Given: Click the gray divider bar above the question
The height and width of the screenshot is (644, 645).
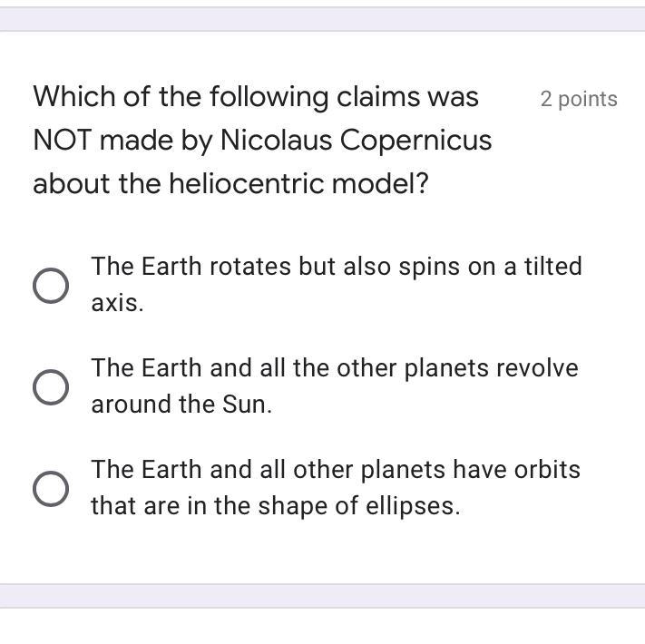Looking at the screenshot, I should pyautogui.click(x=322, y=19).
